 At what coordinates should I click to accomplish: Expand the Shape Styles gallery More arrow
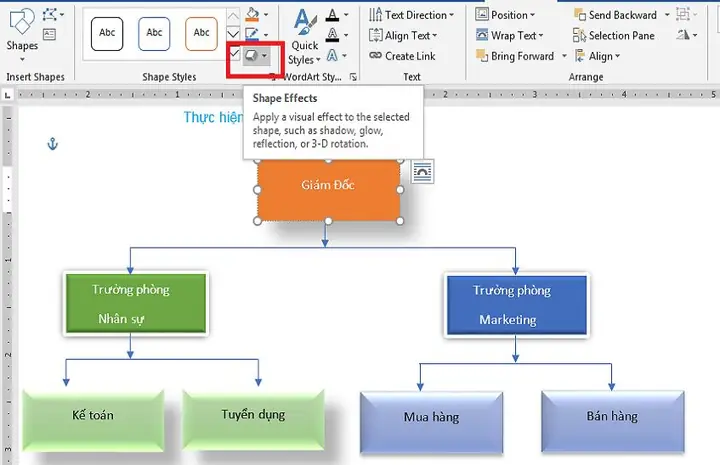click(234, 54)
